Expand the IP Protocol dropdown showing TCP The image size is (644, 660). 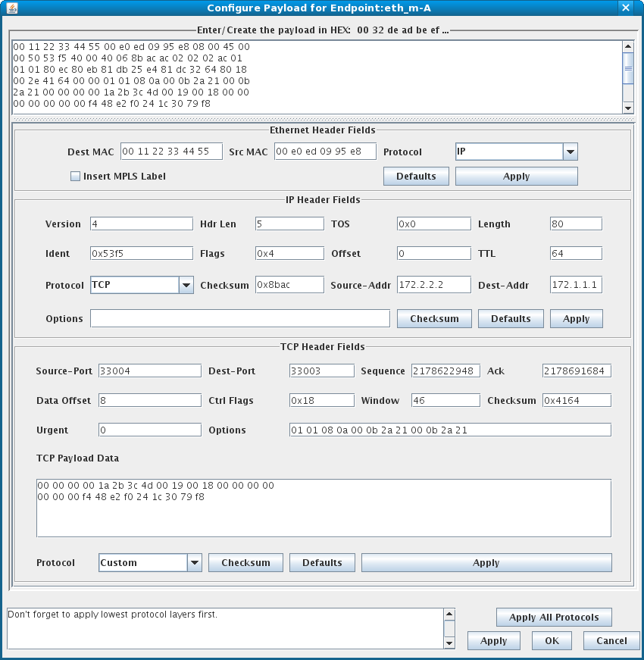(186, 285)
